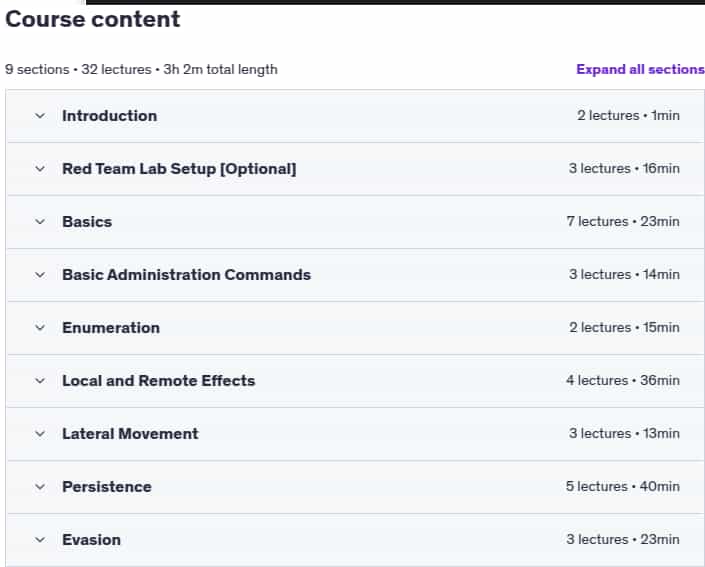The image size is (705, 567).
Task: Expand the Evasion section chevron
Action: tap(40, 540)
